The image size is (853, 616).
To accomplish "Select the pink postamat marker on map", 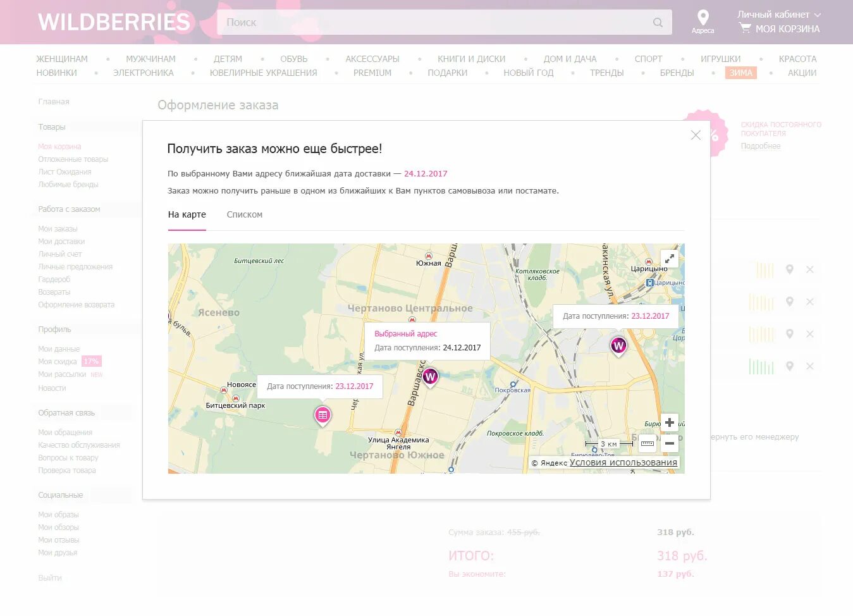I will pos(322,416).
